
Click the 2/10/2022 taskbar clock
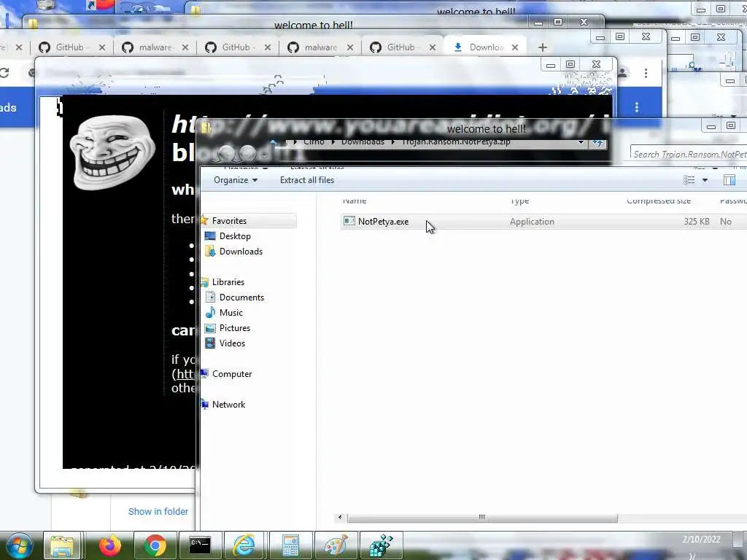(701, 540)
